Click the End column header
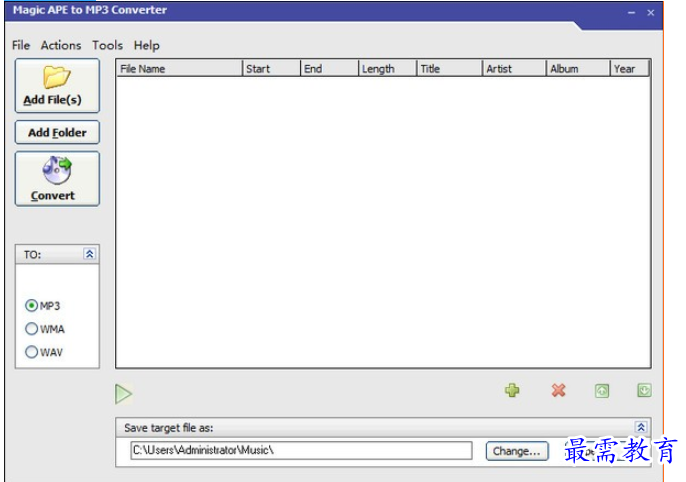Screen dimensions: 686x482 click(329, 69)
